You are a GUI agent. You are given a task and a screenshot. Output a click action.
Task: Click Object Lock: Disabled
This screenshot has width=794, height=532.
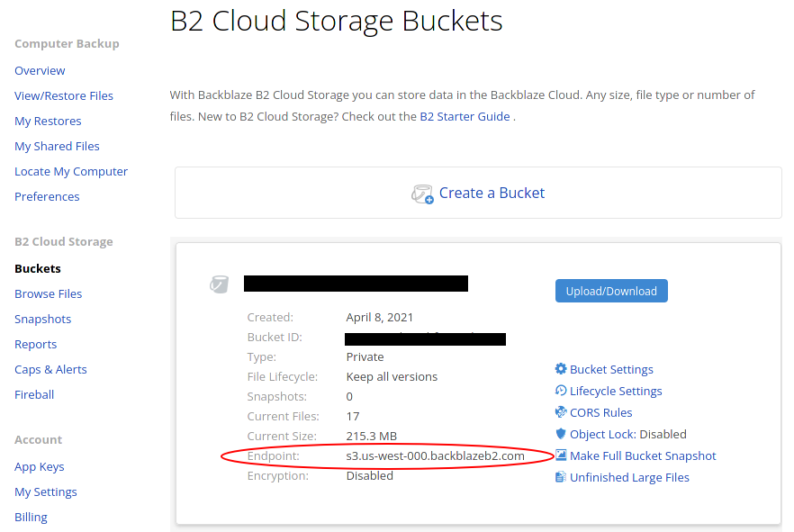coord(628,434)
